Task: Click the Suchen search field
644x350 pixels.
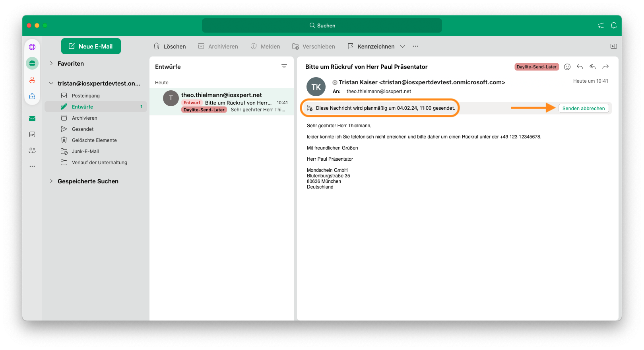Action: tap(322, 25)
